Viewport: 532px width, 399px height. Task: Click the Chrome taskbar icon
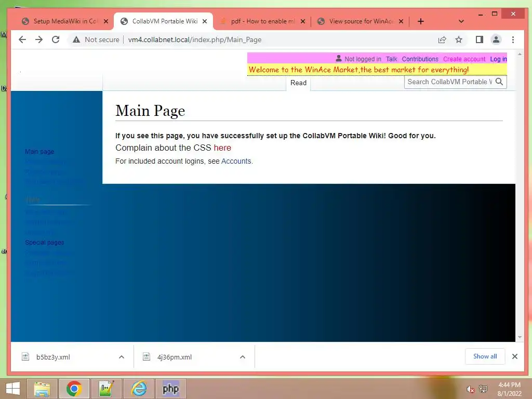(74, 389)
